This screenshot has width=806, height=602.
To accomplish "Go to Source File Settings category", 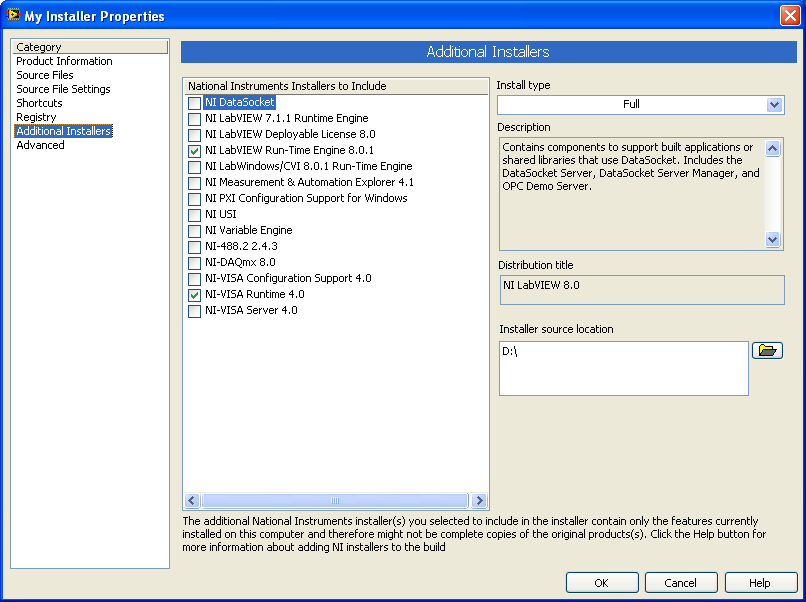I will pos(63,89).
